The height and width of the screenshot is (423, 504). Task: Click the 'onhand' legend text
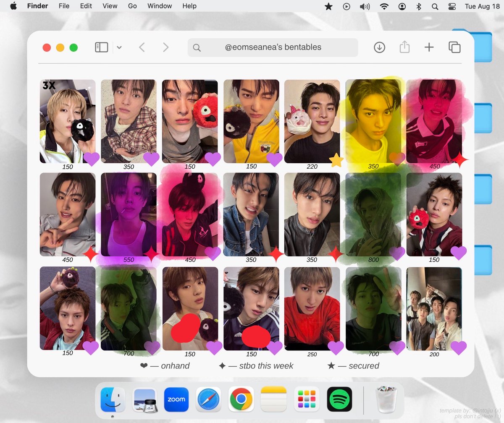point(175,366)
